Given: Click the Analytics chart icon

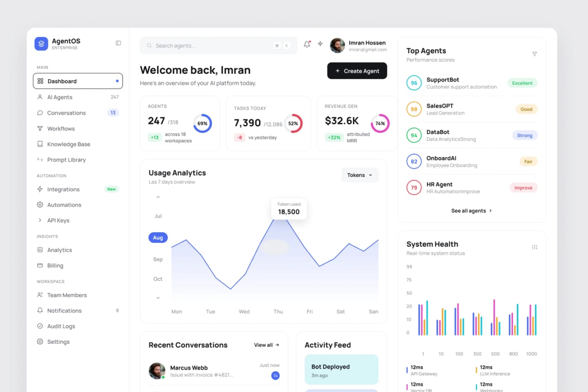Looking at the screenshot, I should point(40,250).
